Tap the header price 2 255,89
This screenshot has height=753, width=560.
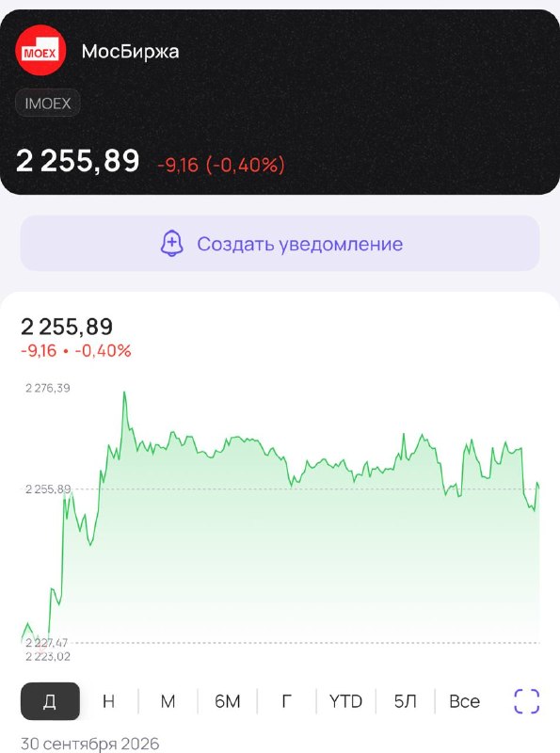[78, 160]
